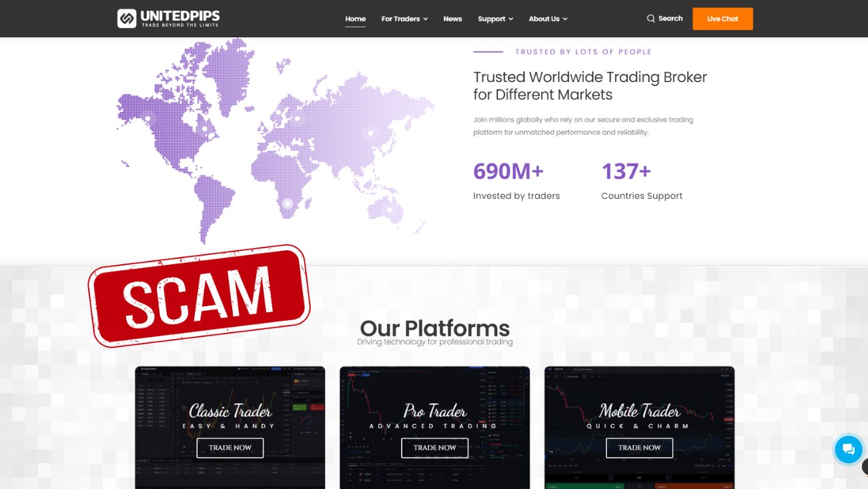The image size is (868, 489).
Task: Click the 'Invested by traders' label
Action: (x=516, y=196)
